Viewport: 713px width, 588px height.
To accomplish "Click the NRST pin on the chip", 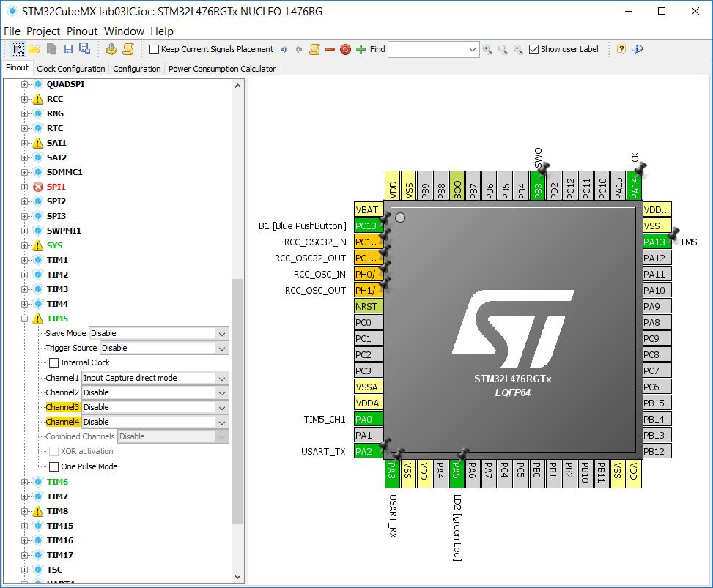I will tap(369, 306).
